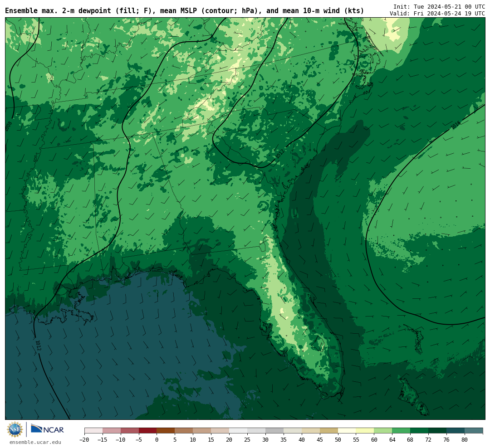Click the 1012 label over Gulf of Mexico
The height and width of the screenshot is (448, 490).
pyautogui.click(x=38, y=346)
